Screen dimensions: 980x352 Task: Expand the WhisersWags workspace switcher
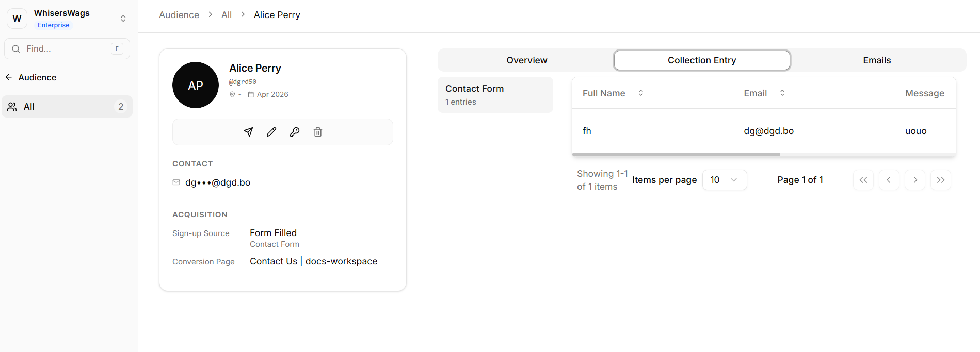123,19
